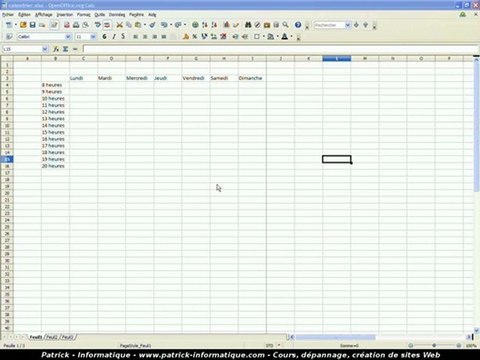Select the cell containing Lundi
Viewport: 480px width, 360px height.
pos(84,78)
